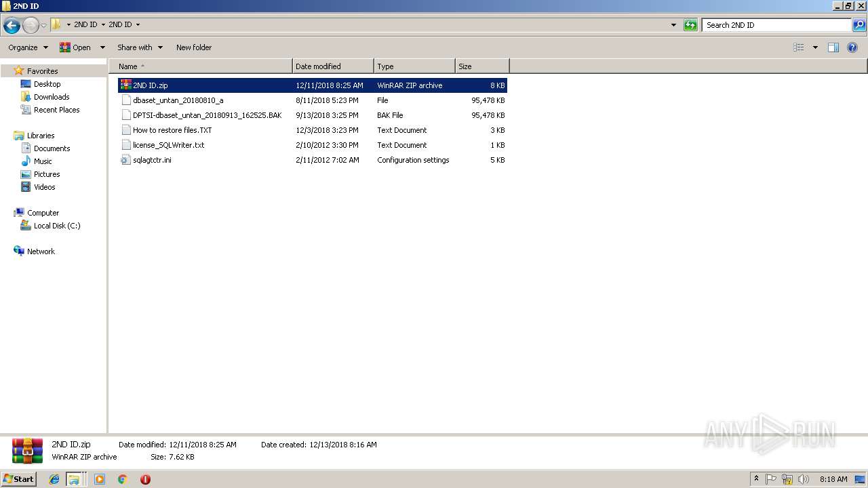
Task: Launch Windows Media Player from taskbar
Action: [100, 479]
